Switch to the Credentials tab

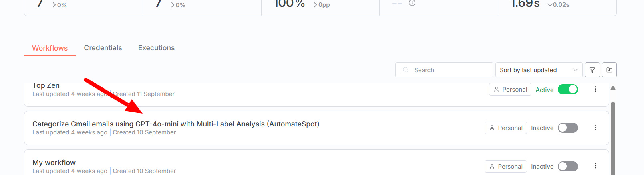[103, 48]
